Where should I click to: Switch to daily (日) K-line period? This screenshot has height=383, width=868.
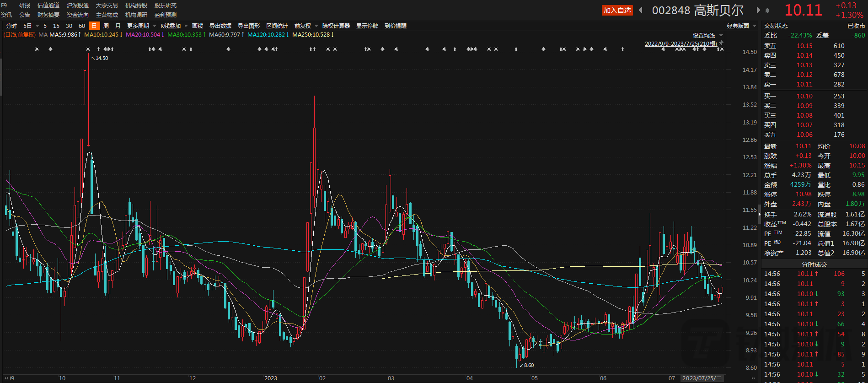[x=94, y=26]
